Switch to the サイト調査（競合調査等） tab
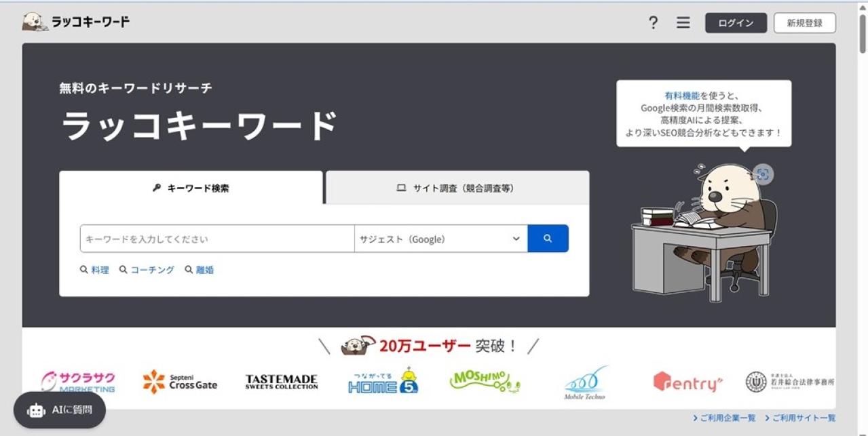The height and width of the screenshot is (436, 868). click(x=457, y=188)
